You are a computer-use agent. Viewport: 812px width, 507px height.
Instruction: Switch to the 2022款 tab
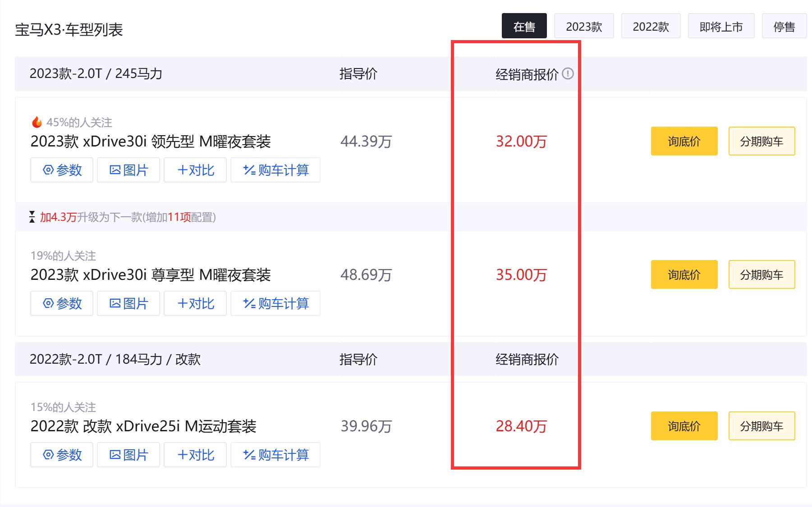[651, 26]
